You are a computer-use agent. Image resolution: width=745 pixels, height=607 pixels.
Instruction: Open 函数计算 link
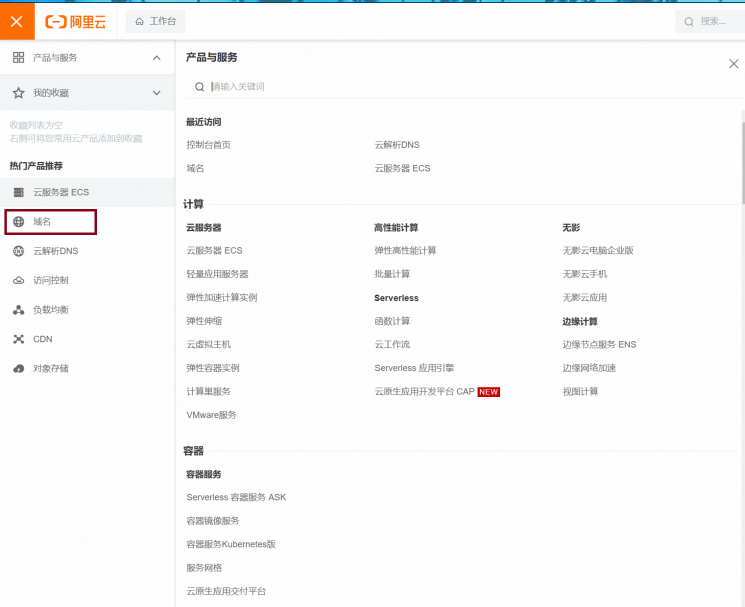[392, 321]
